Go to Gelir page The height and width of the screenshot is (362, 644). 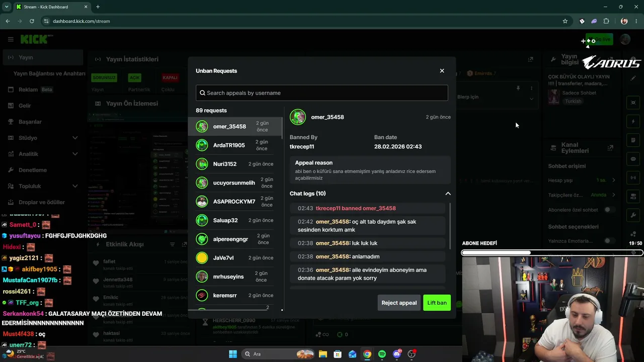42,106
